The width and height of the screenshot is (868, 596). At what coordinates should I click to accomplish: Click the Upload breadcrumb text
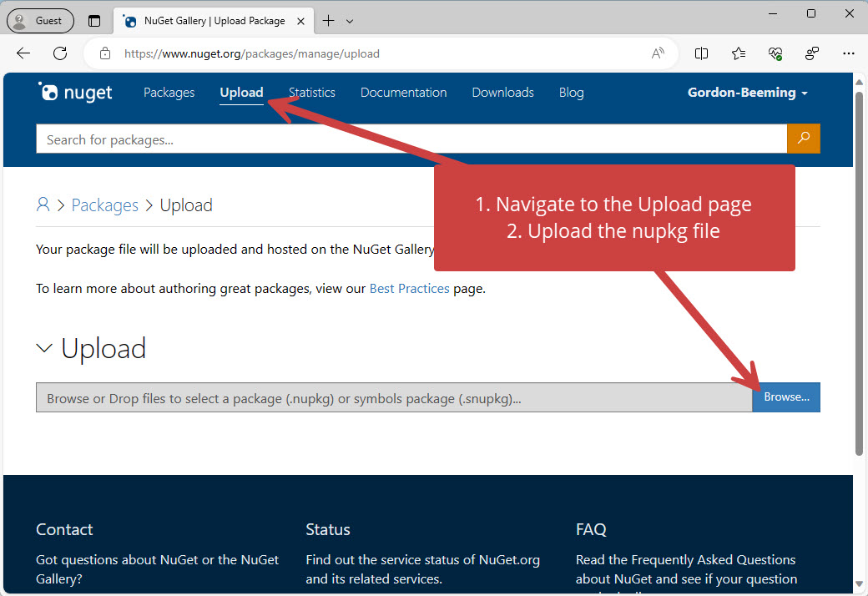point(186,205)
